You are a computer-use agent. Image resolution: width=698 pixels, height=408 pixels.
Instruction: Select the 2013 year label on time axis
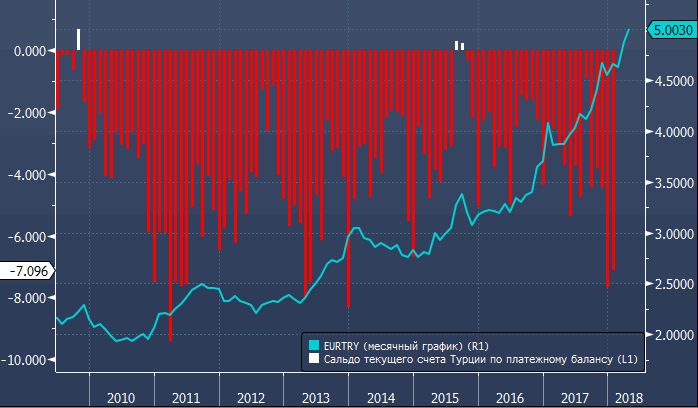tap(316, 397)
